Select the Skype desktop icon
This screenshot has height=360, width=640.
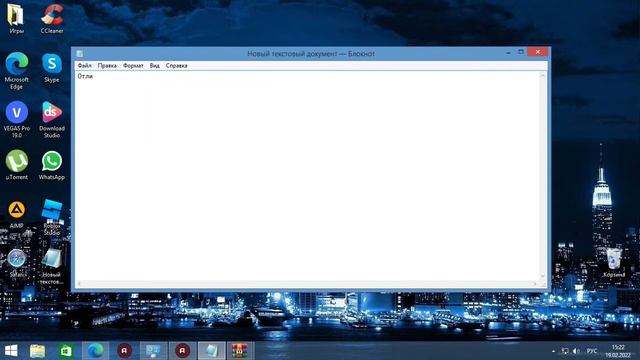pos(52,68)
